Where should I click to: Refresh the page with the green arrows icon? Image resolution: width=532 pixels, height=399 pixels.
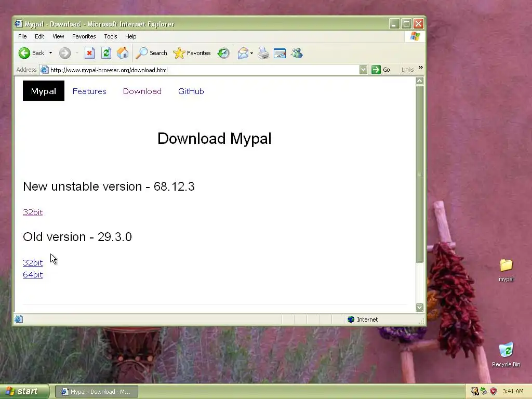click(x=106, y=53)
